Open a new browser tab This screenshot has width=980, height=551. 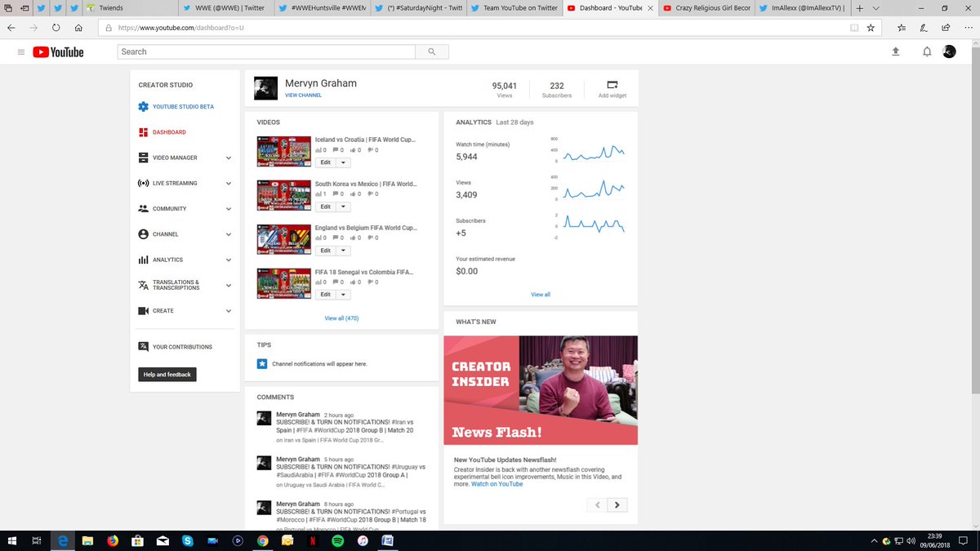pyautogui.click(x=860, y=7)
